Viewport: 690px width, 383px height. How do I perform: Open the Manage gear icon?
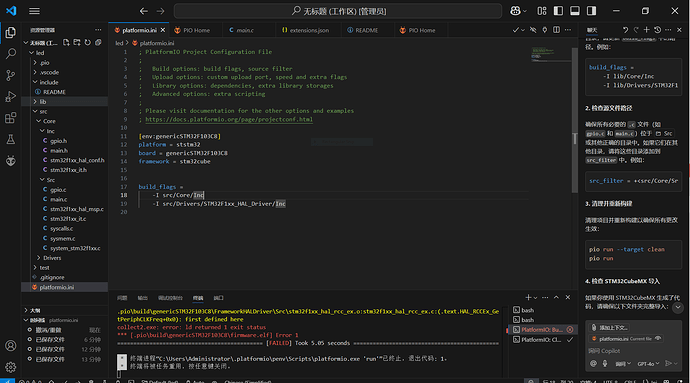pos(11,367)
